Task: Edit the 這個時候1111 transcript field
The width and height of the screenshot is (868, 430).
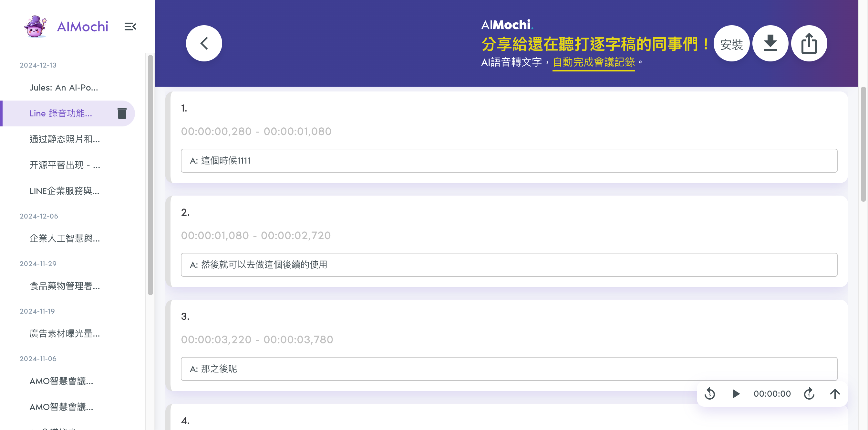Action: (x=509, y=161)
